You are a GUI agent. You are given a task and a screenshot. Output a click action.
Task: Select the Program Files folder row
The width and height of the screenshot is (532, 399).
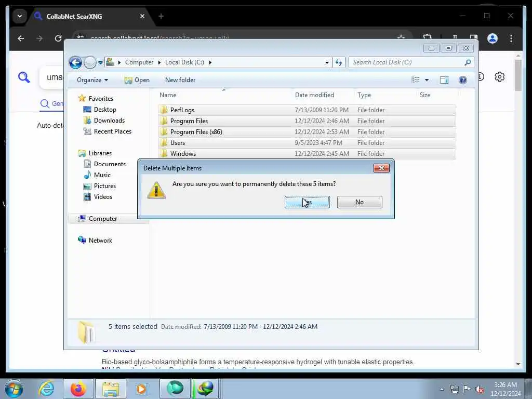click(x=307, y=121)
